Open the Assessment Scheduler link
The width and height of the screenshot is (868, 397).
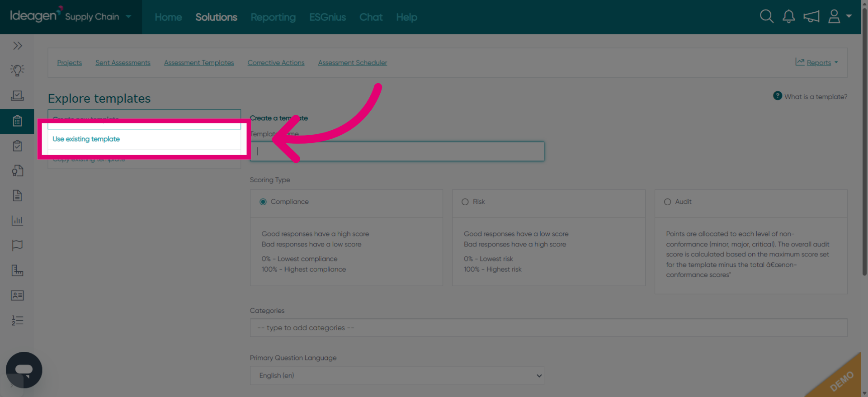[x=352, y=63]
